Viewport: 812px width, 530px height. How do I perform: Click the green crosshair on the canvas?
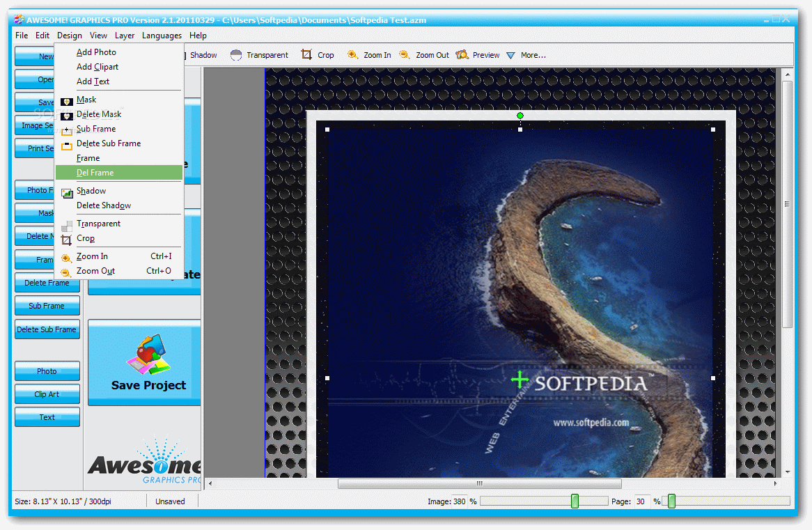coord(520,380)
